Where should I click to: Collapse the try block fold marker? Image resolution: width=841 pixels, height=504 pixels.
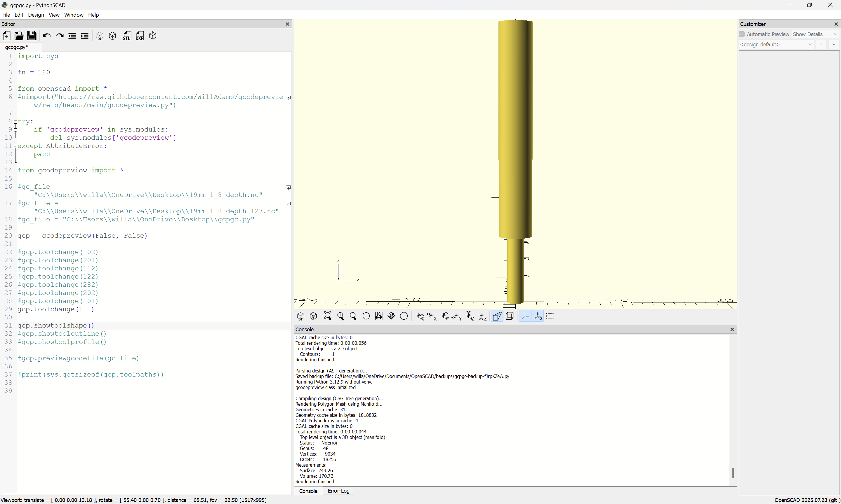coord(15,122)
